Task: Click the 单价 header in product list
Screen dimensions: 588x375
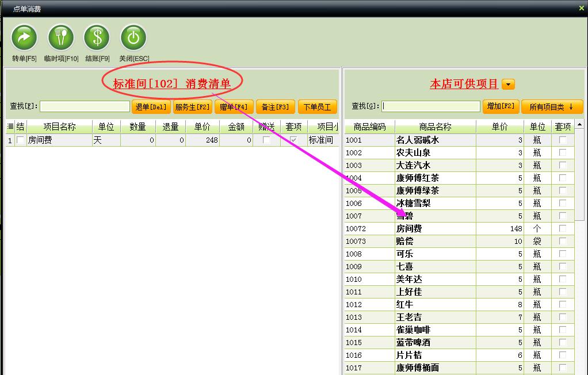Action: tap(499, 127)
